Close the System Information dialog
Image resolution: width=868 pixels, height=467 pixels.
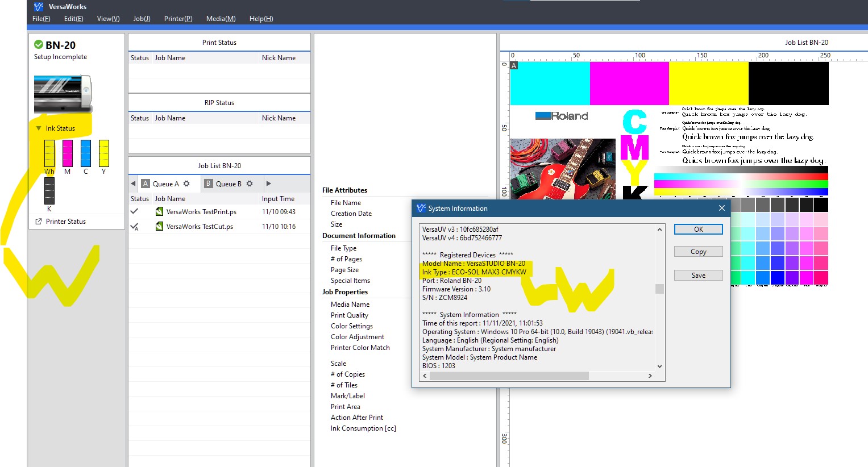722,208
